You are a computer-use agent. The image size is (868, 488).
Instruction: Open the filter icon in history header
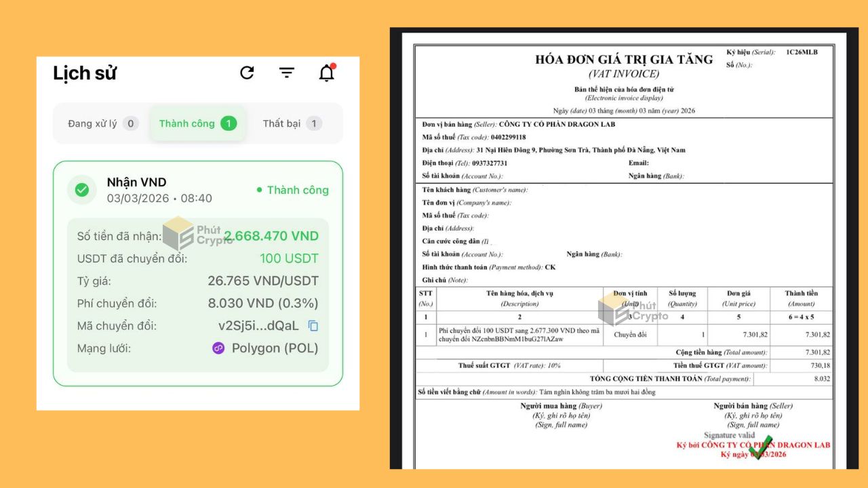(x=287, y=73)
